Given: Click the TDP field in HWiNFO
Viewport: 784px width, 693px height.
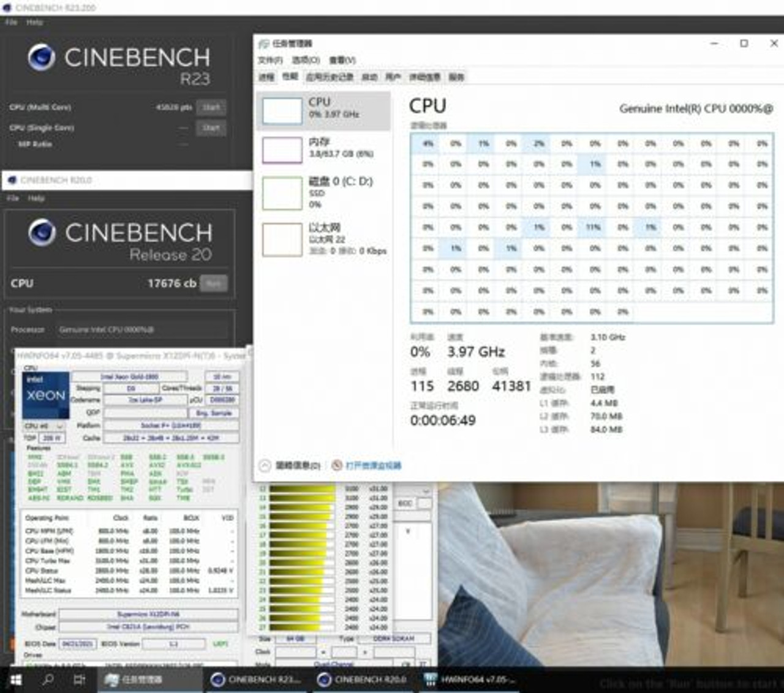Looking at the screenshot, I should tap(52, 438).
